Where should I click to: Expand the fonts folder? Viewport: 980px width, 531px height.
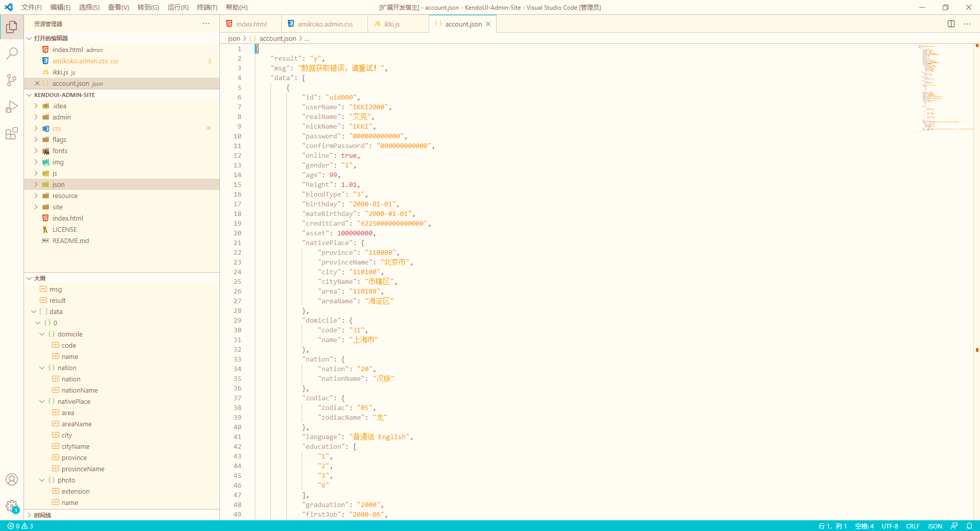click(121, 151)
